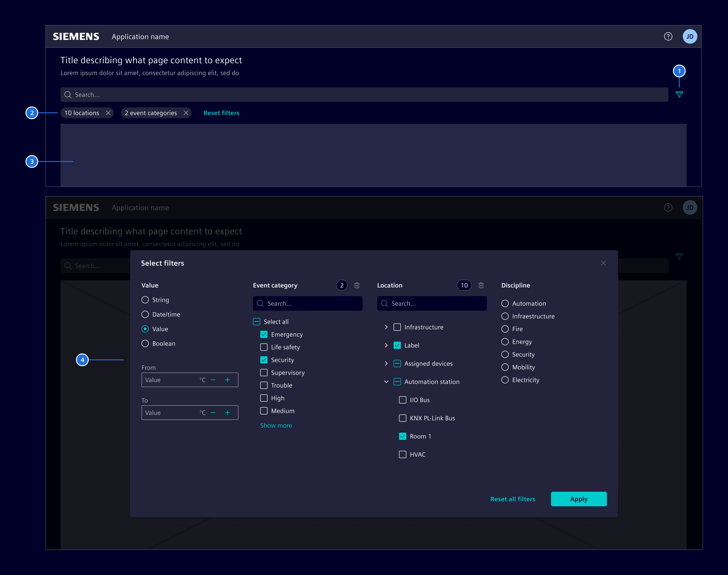Click the help question mark icon in the top header

(x=668, y=36)
